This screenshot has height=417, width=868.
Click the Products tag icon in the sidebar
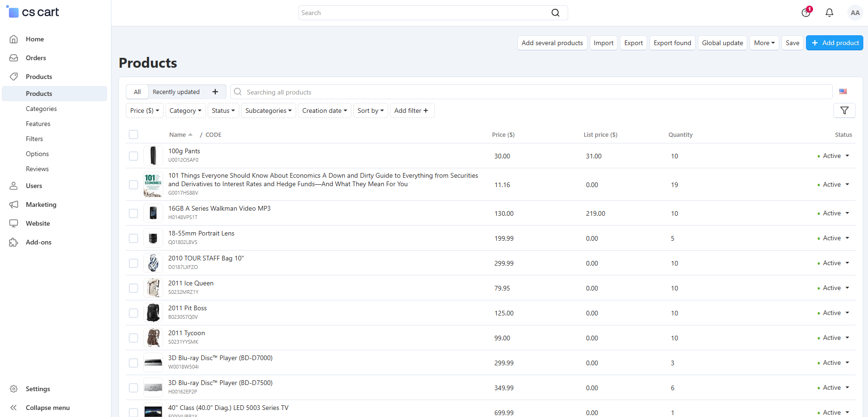[14, 77]
